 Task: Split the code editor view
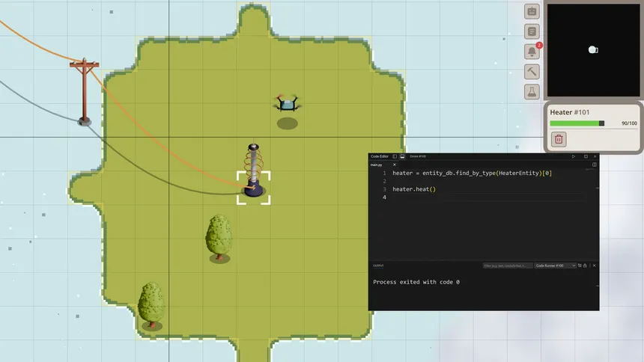(594, 165)
